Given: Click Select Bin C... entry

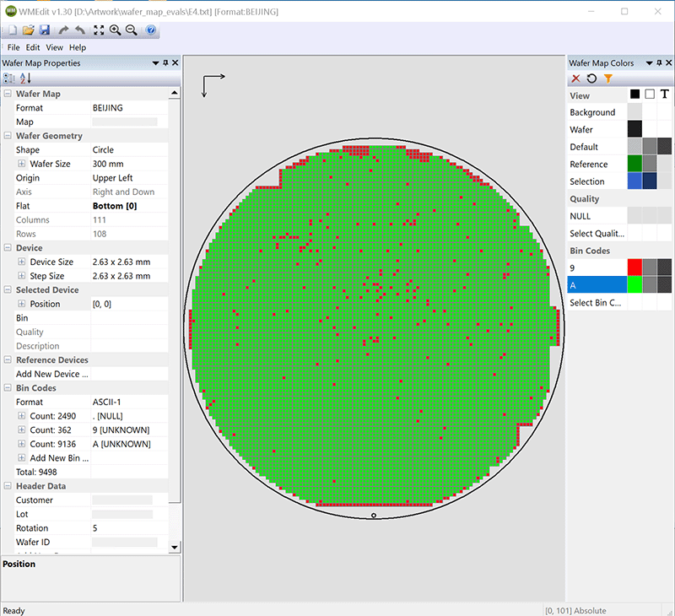Looking at the screenshot, I should click(597, 302).
